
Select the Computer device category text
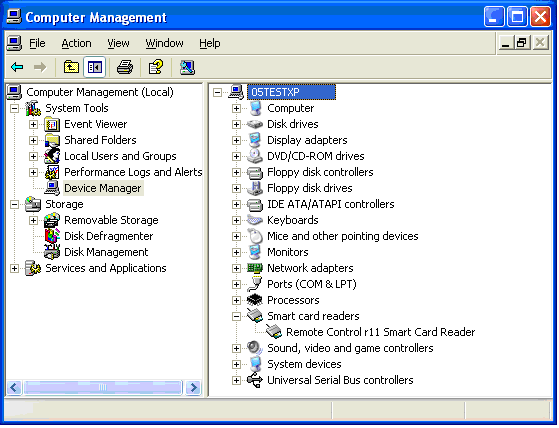click(x=291, y=108)
